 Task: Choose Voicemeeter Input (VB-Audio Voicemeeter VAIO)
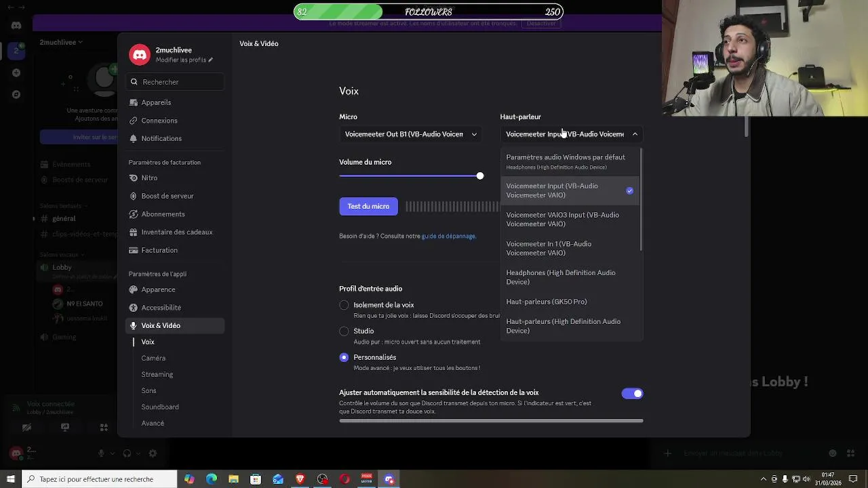click(x=570, y=190)
